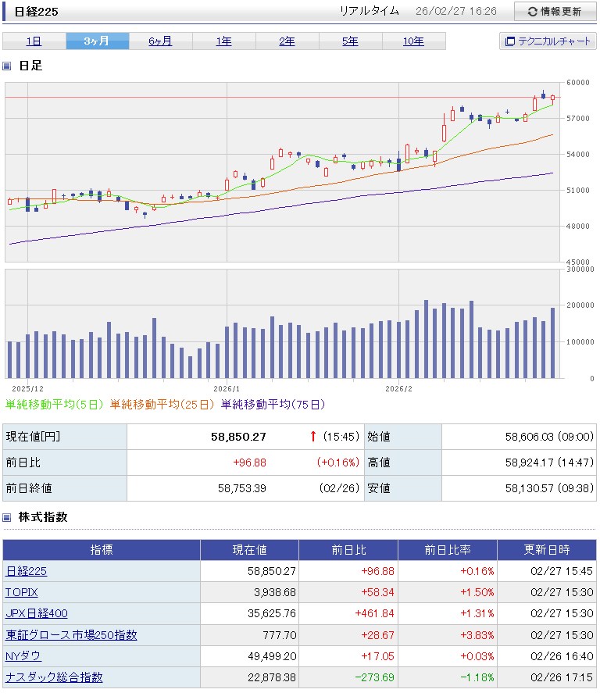Viewport: 600px width, 700px height.
Task: Switch to the 6ヶ月 period tab
Action: point(160,41)
